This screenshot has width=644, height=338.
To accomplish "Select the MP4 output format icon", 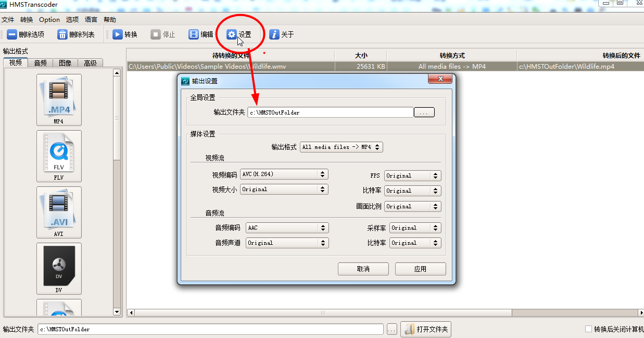I will click(59, 100).
